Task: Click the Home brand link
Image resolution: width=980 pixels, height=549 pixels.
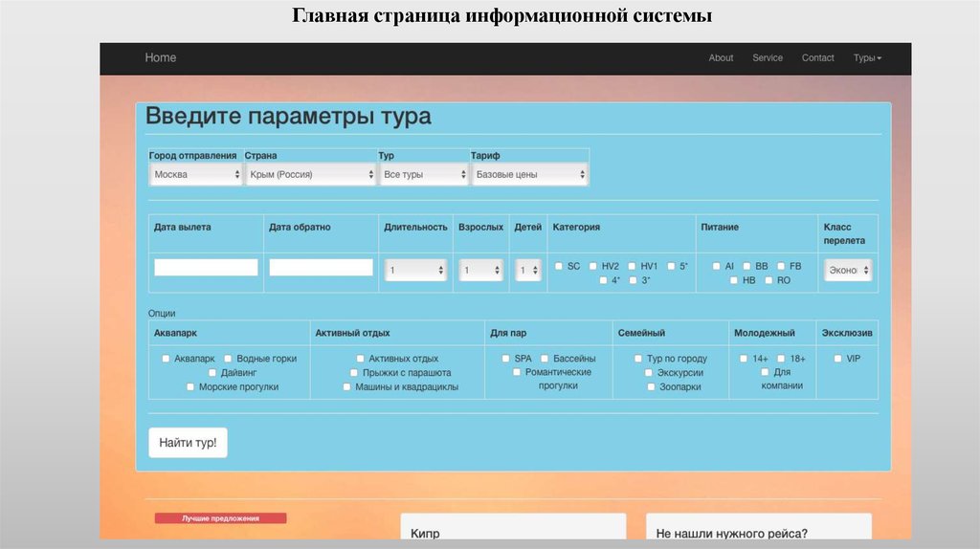Action: coord(161,58)
